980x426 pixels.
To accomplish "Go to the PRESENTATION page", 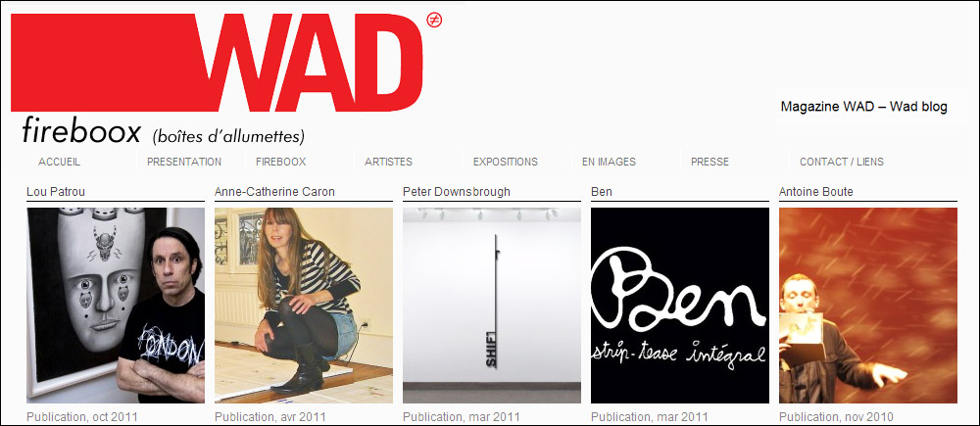I will (x=184, y=162).
